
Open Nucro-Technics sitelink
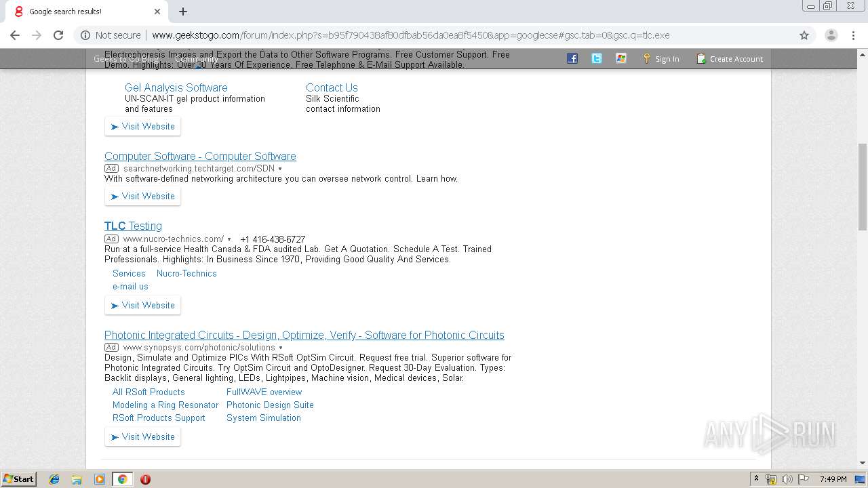tap(186, 274)
